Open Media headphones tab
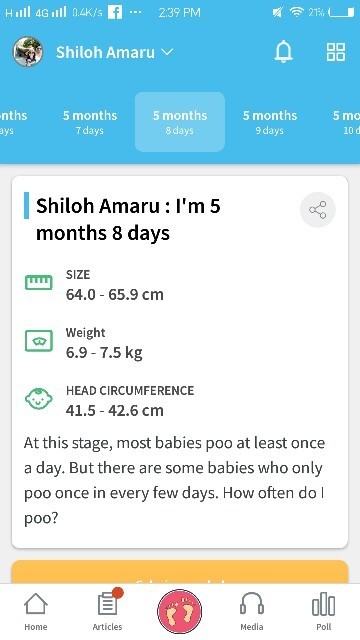This screenshot has height=640, width=360. 251,611
